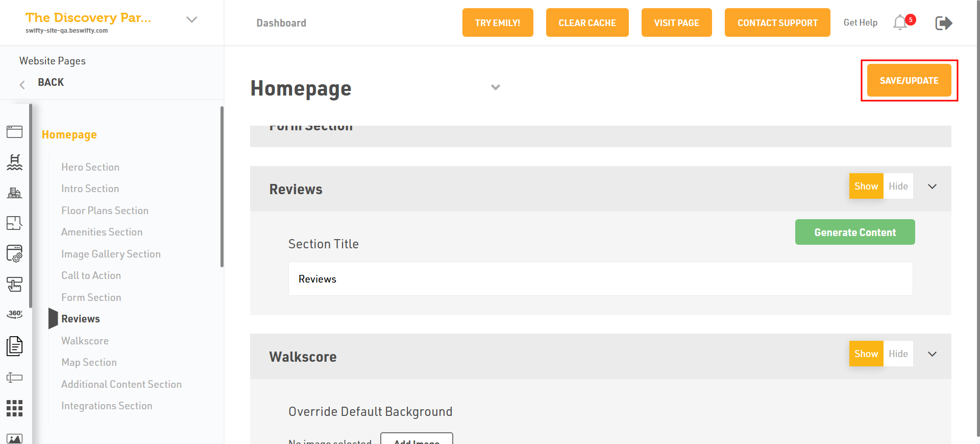The width and height of the screenshot is (980, 444).
Task: Click the 360 virtual tour icon
Action: [14, 314]
